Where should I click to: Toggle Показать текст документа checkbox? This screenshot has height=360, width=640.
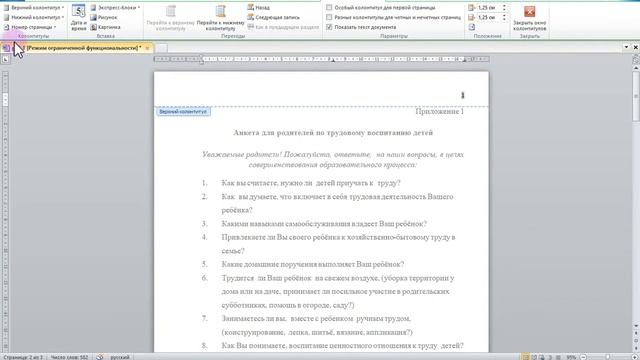pyautogui.click(x=329, y=27)
